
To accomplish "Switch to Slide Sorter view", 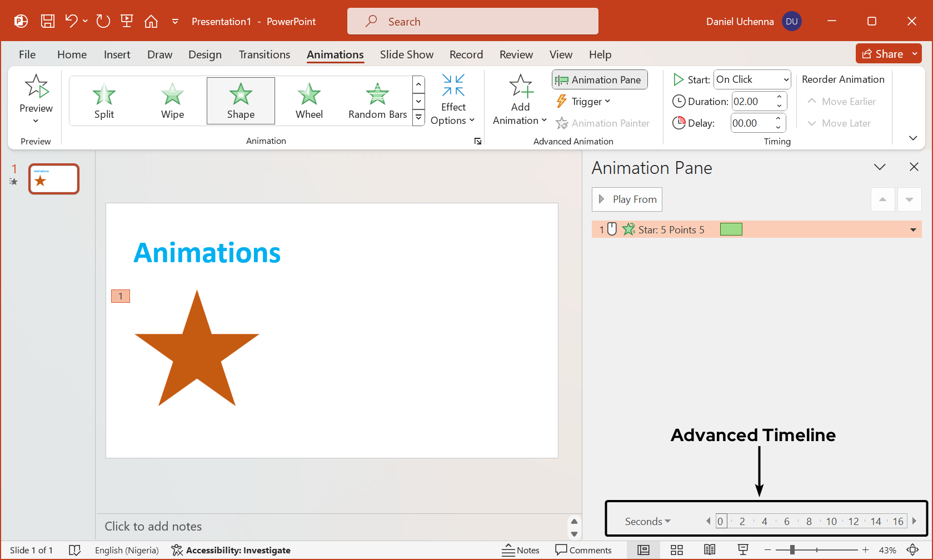I will pyautogui.click(x=676, y=550).
